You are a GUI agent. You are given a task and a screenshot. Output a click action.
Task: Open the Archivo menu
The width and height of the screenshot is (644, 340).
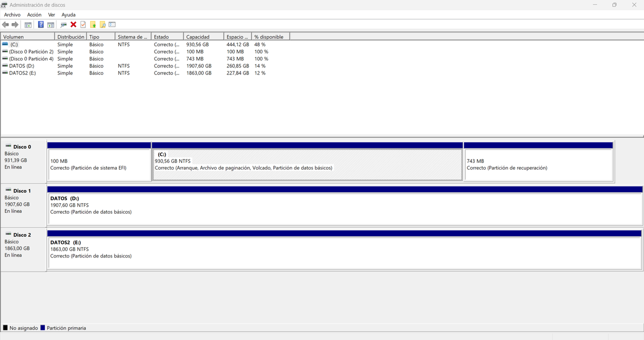coord(12,15)
